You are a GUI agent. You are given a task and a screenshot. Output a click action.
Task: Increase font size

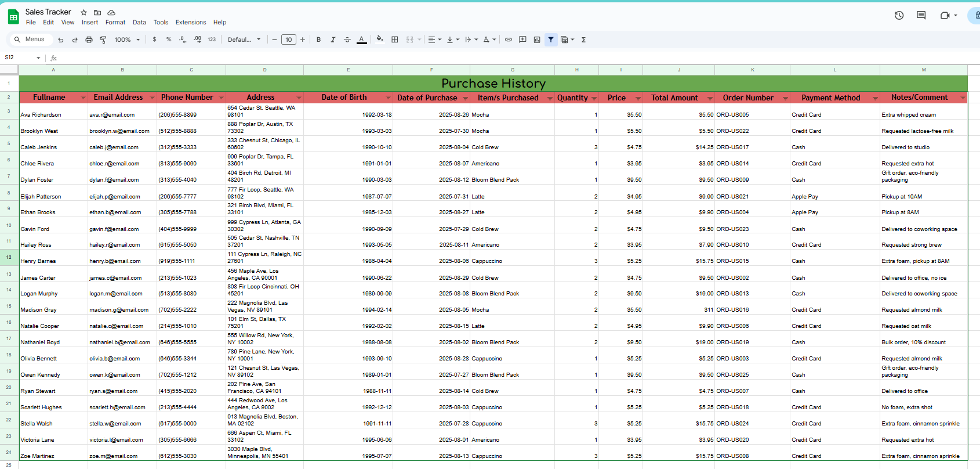[x=303, y=39]
